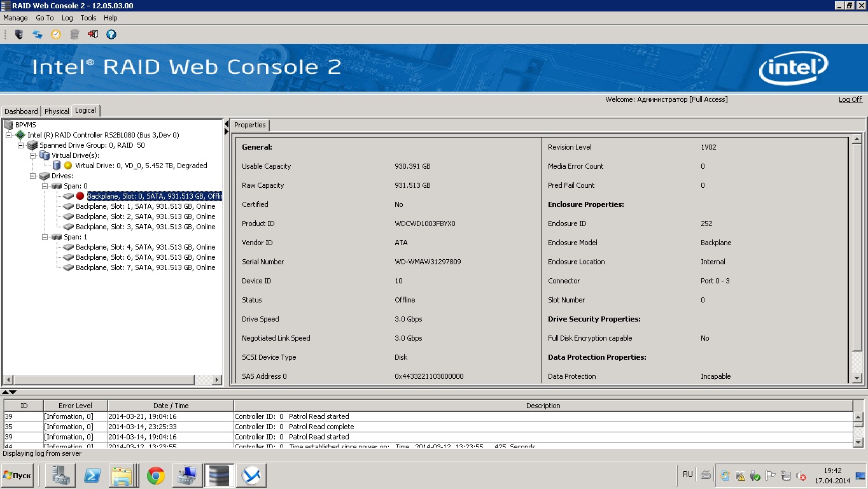
Task: Click the BPVMS server icon in tree
Action: (x=8, y=125)
